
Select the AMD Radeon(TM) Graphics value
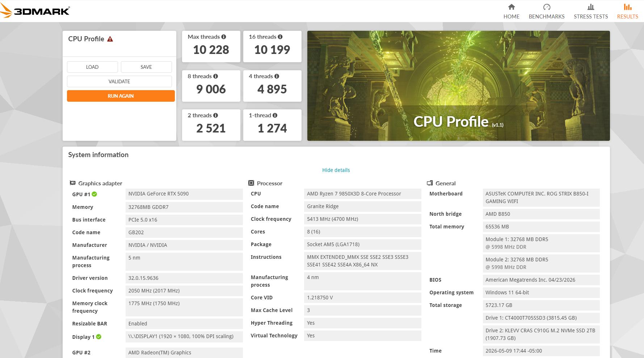(184, 353)
